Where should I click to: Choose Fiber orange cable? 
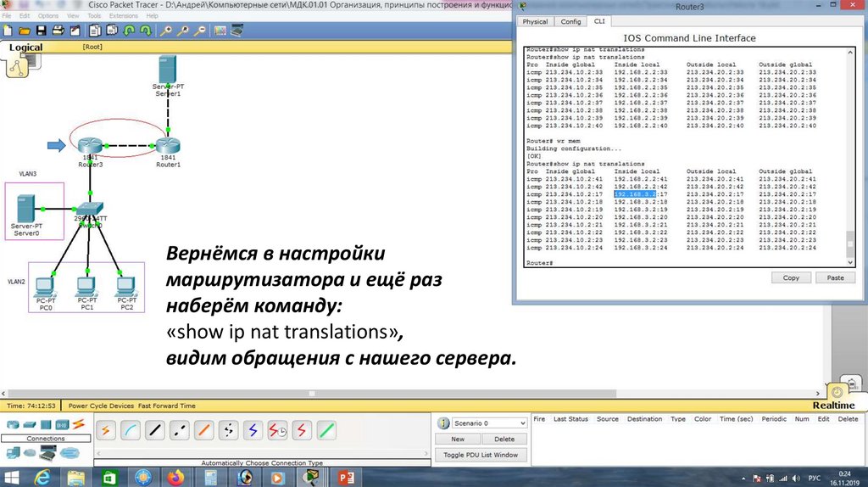(x=203, y=430)
